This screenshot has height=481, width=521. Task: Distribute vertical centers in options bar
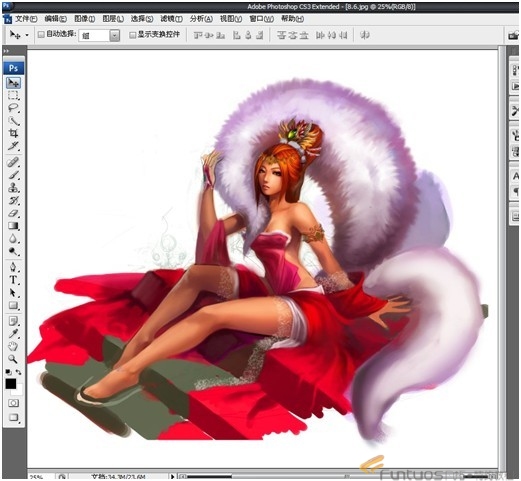tap(293, 35)
